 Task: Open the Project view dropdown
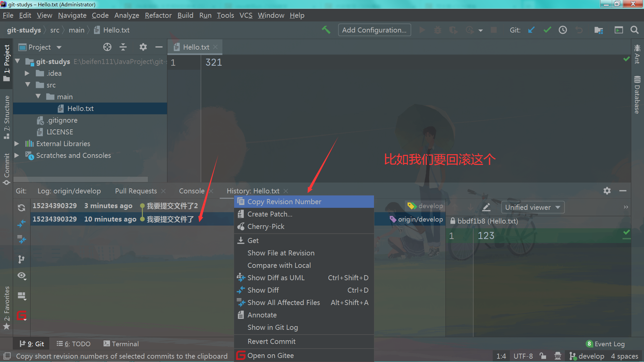(x=40, y=47)
